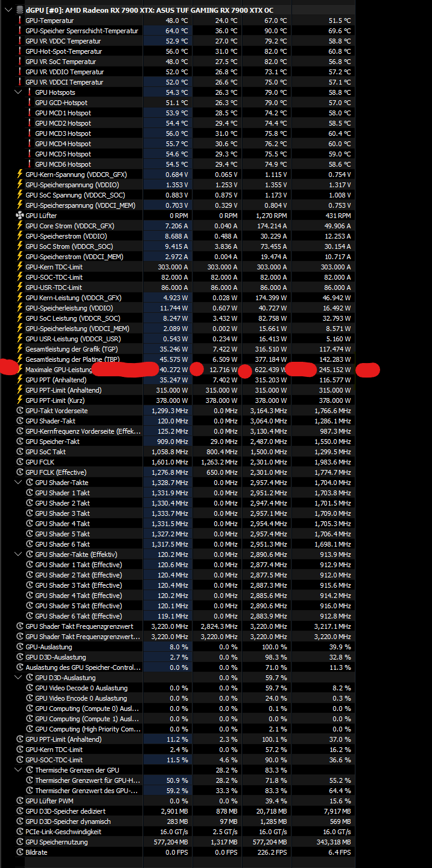This screenshot has height=868, width=432.
Task: Click the thermometer icon for GPU MCD3 Hotspot
Action: (x=30, y=133)
